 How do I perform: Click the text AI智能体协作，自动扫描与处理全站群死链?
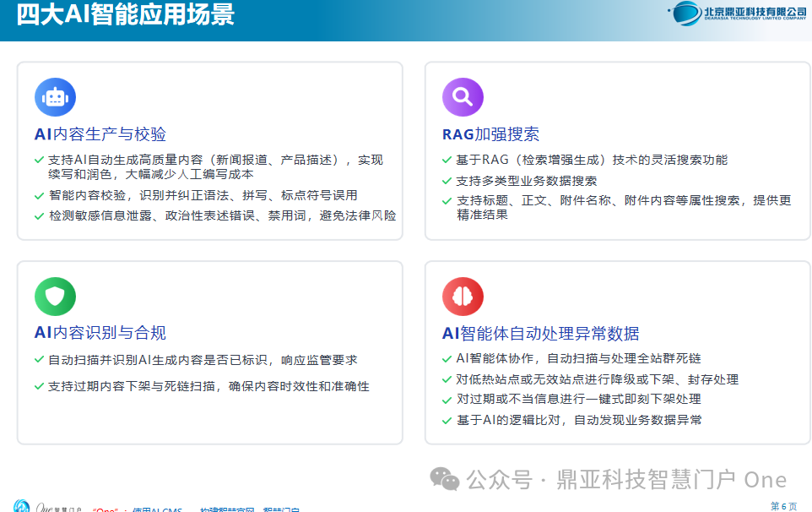578,358
